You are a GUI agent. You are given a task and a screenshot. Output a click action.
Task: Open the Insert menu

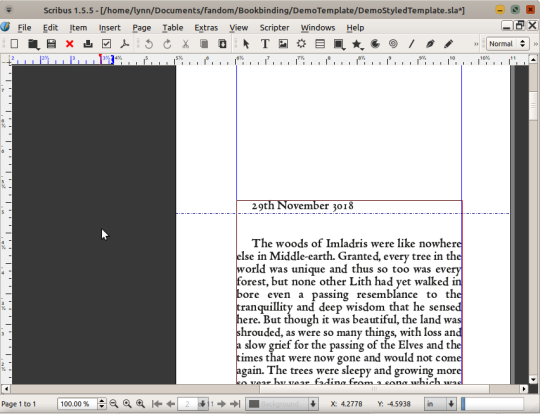(110, 28)
